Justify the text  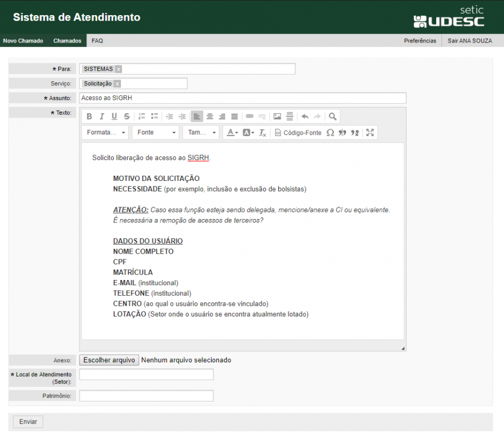(x=234, y=117)
